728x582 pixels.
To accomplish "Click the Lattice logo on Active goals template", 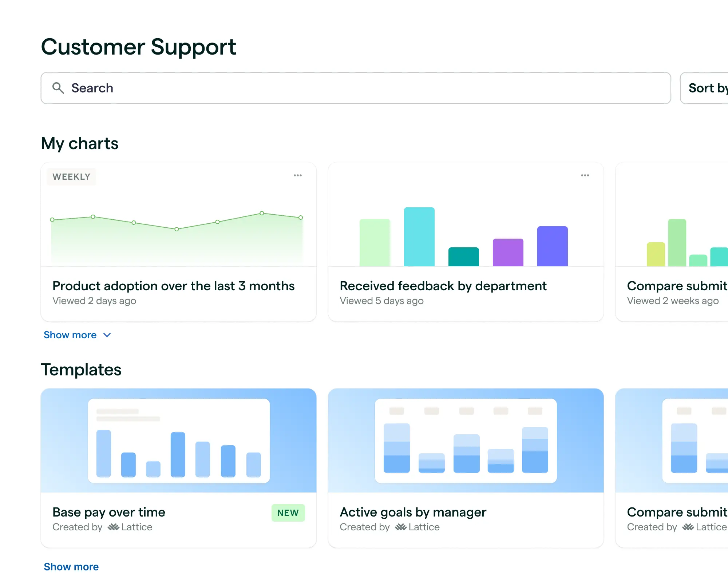I will click(400, 527).
